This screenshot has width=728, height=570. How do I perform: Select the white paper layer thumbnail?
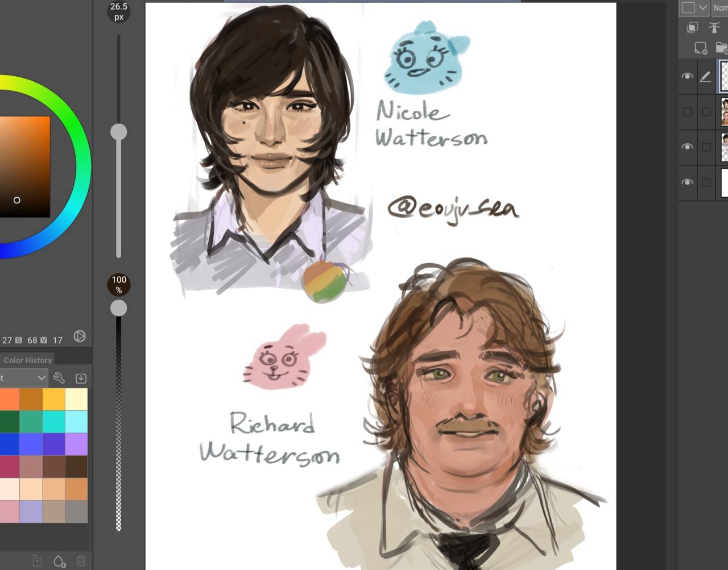(725, 182)
